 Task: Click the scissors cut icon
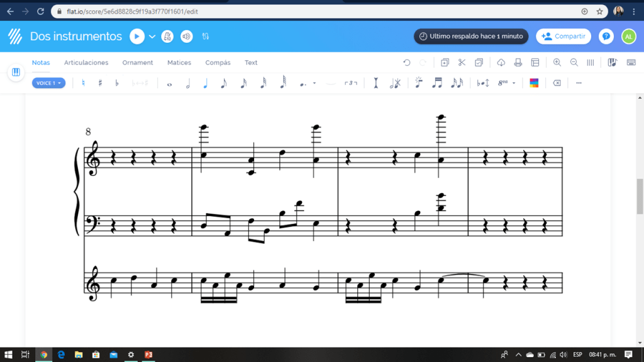(x=462, y=63)
